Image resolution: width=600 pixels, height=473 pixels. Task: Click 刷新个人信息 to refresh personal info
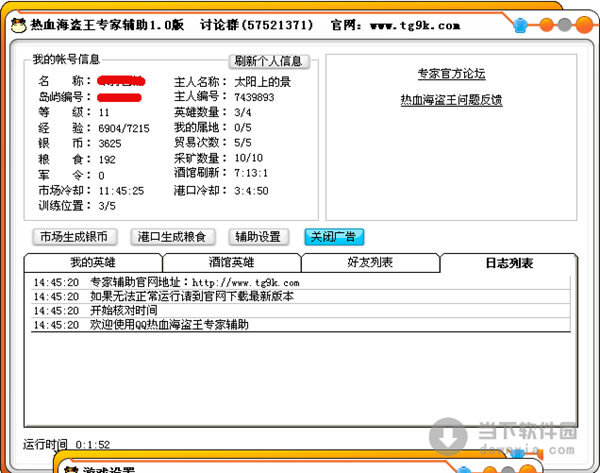pyautogui.click(x=268, y=61)
